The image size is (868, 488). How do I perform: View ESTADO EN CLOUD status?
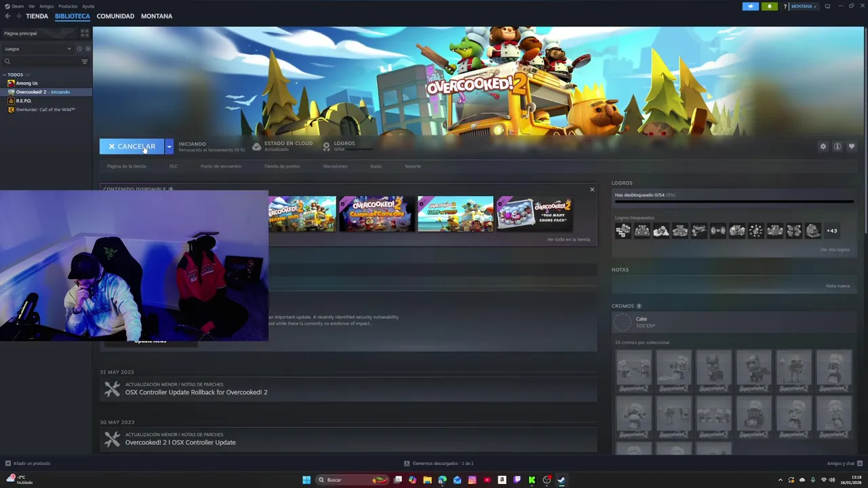point(282,146)
